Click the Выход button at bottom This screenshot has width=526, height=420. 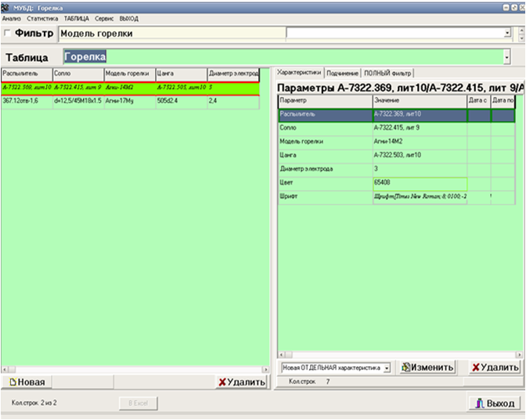click(x=495, y=404)
